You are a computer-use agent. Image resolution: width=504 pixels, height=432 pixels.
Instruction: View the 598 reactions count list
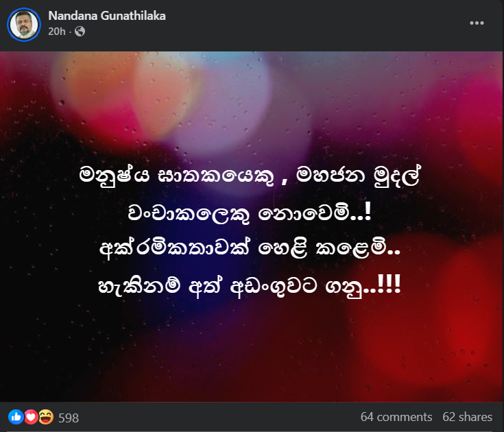coord(69,418)
